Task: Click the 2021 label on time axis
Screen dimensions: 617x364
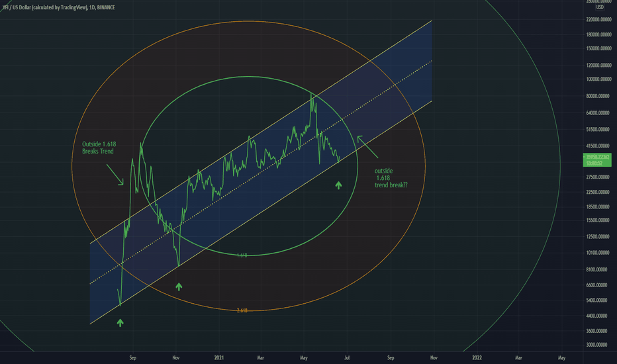Action: pos(218,357)
